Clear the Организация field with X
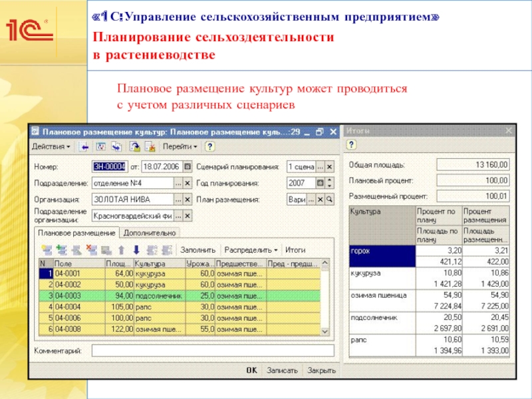Viewport: 532px width, 399px height. (x=188, y=199)
